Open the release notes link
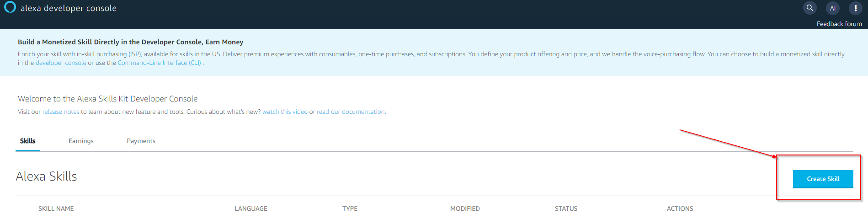 [61, 112]
